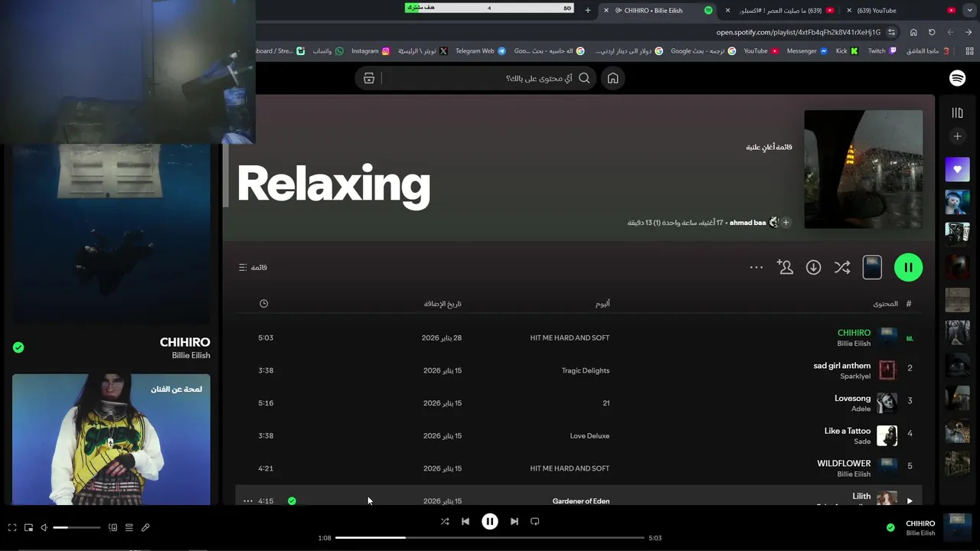Enter full screen mode in the player bar
This screenshot has width=980, height=551.
click(12, 527)
